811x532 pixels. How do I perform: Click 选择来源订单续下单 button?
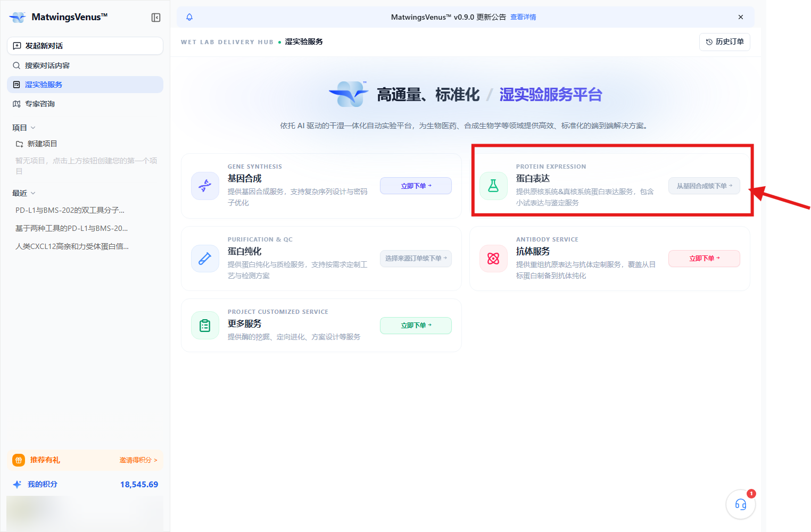416,259
